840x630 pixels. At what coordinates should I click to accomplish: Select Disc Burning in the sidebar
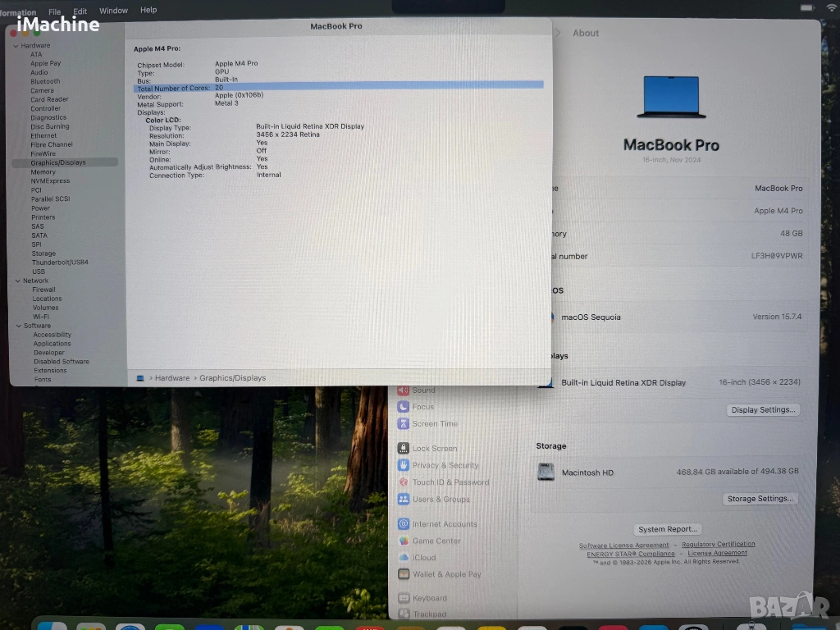pos(50,127)
